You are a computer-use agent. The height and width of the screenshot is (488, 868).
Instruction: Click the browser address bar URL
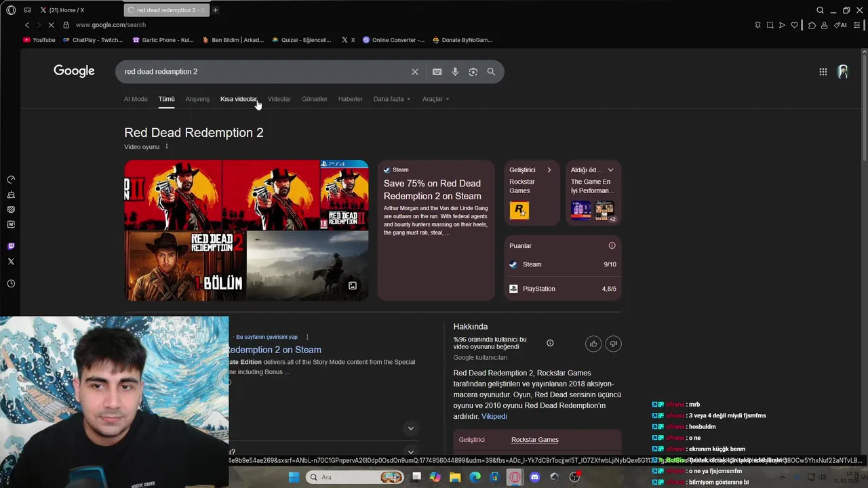pos(111,25)
